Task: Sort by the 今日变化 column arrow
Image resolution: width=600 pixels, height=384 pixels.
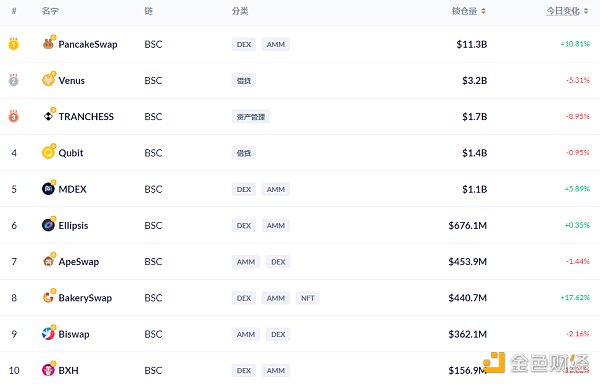Action: point(586,11)
